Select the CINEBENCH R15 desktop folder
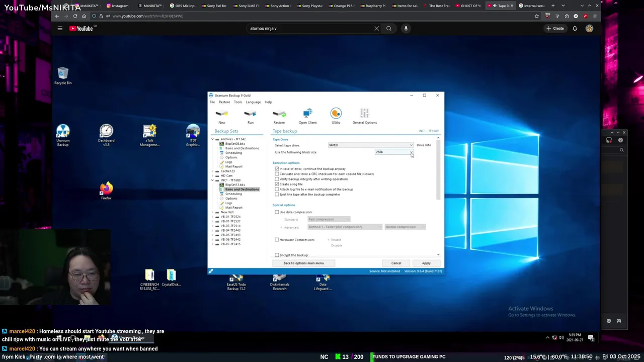The height and width of the screenshot is (362, 644). [x=149, y=280]
